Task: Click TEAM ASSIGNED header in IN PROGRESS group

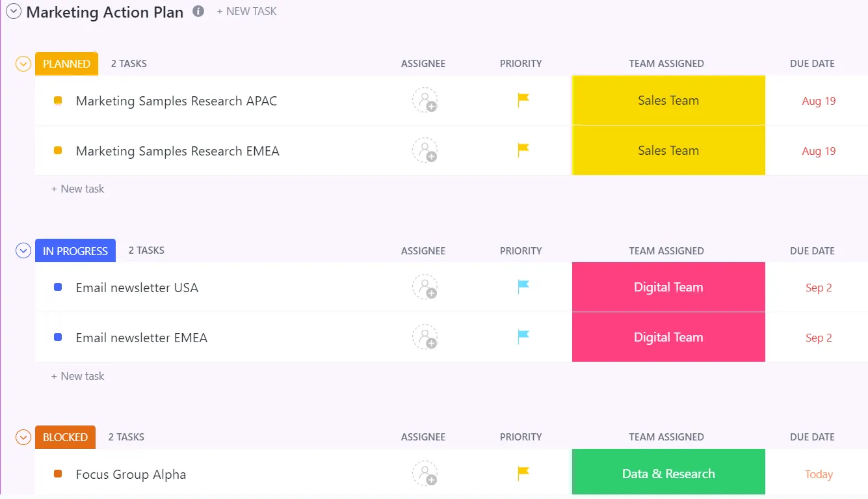Action: pos(666,251)
